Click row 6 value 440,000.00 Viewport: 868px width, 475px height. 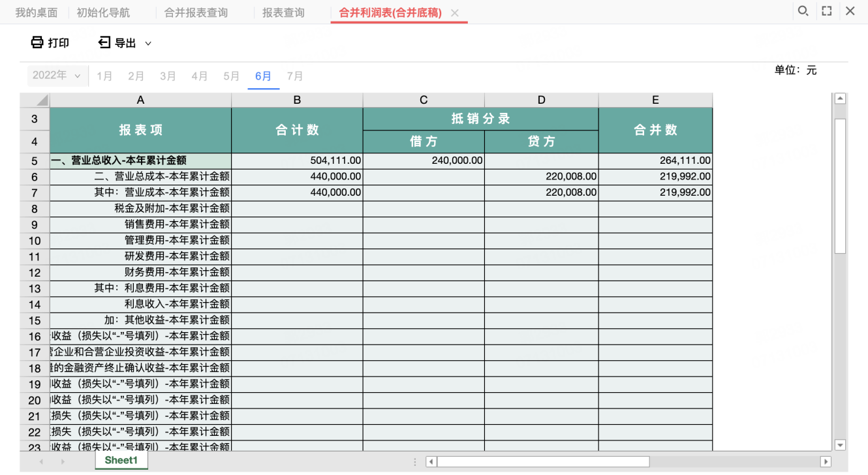(x=297, y=177)
